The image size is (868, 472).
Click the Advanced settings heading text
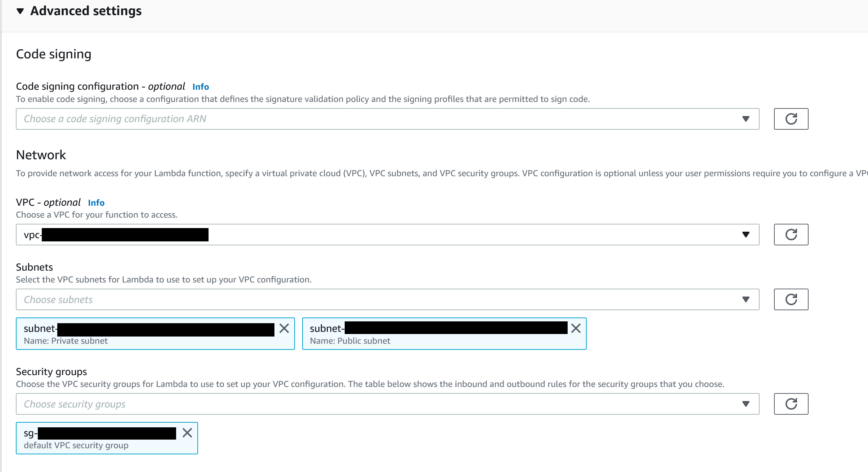86,11
